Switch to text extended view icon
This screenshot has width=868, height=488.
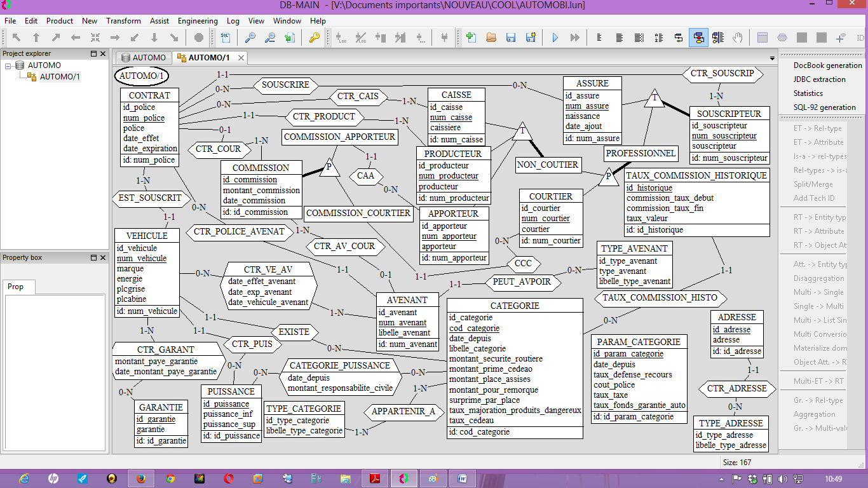(x=639, y=37)
